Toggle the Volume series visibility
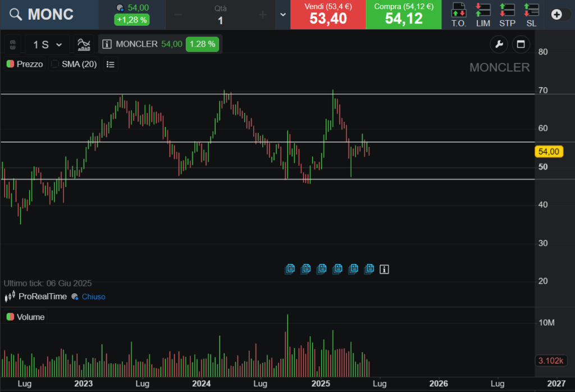This screenshot has width=575, height=392. click(10, 317)
